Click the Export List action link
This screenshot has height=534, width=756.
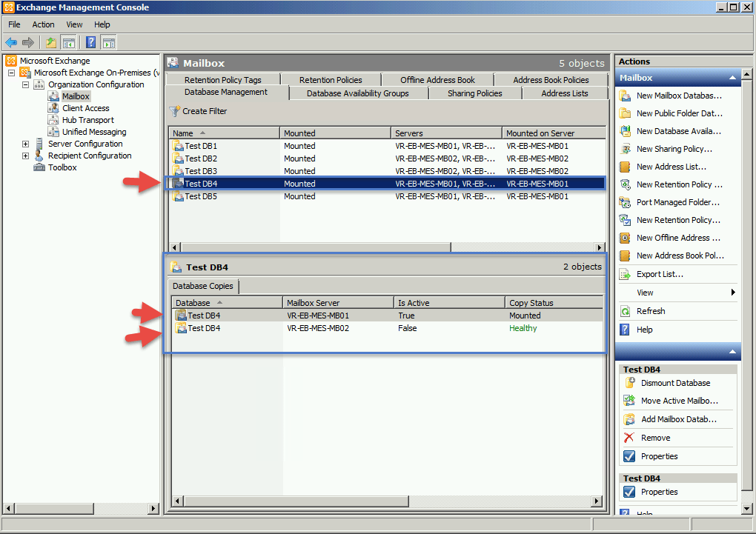pyautogui.click(x=660, y=274)
